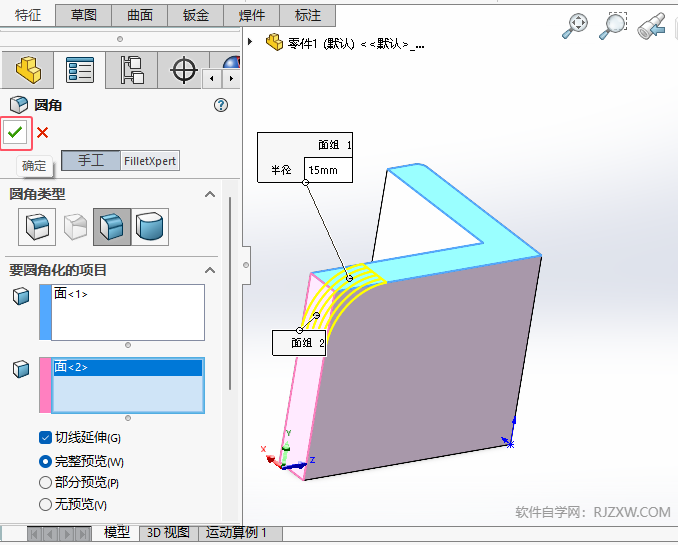This screenshot has width=678, height=545.
Task: Click the property panel vertical scrollbar
Action: [x=230, y=294]
